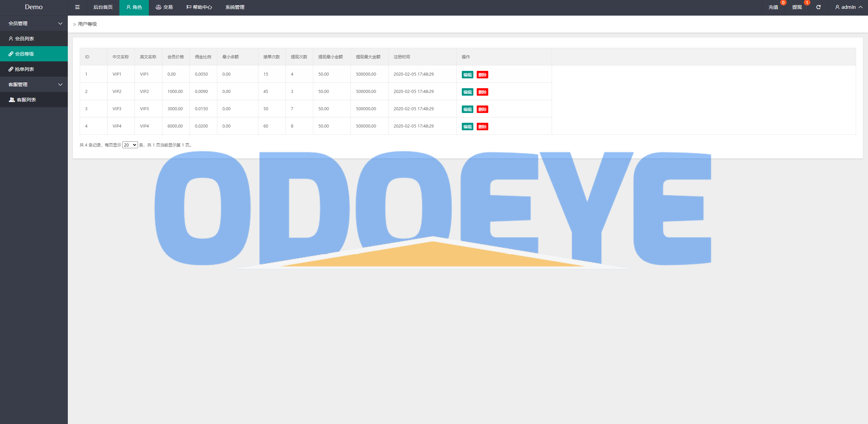Expand the admin user dropdown
Viewport: 868px width, 424px height.
coord(849,7)
